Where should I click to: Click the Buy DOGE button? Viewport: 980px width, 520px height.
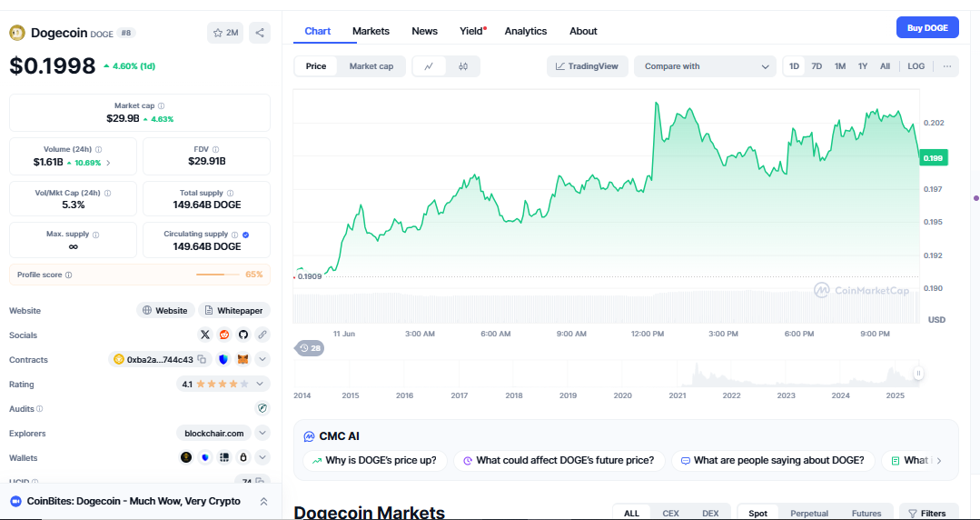pos(927,27)
